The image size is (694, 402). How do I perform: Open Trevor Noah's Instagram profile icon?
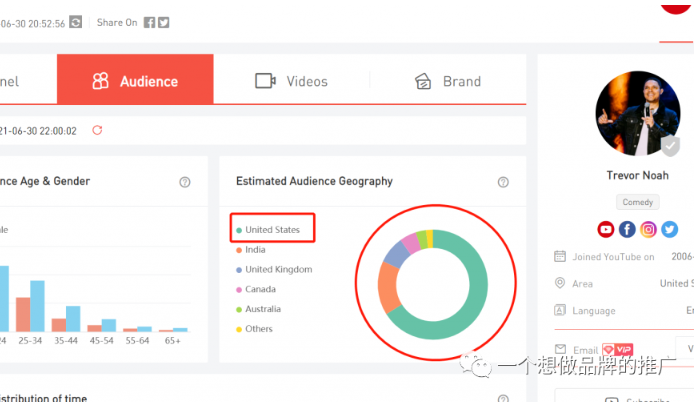[x=648, y=229]
